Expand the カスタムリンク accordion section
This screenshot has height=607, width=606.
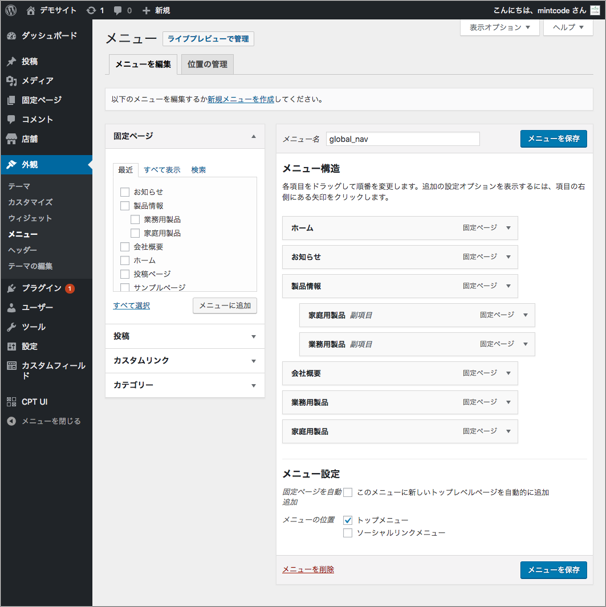[x=185, y=361]
